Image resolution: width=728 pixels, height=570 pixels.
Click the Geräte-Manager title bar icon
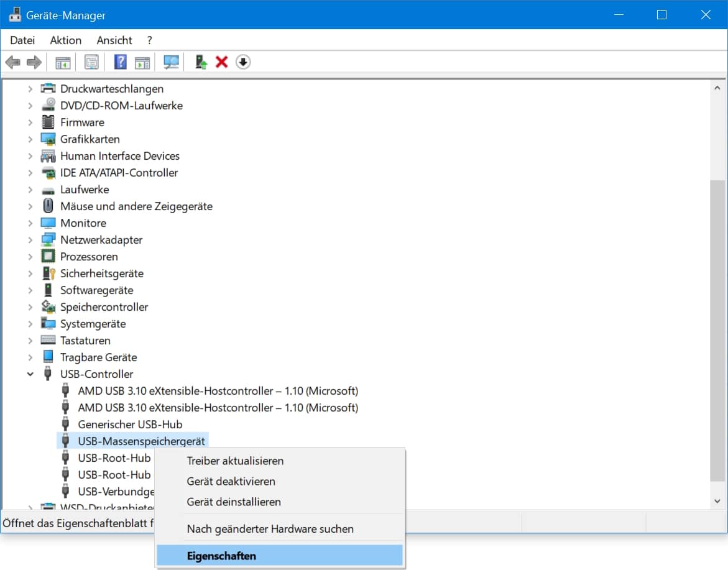tap(15, 14)
